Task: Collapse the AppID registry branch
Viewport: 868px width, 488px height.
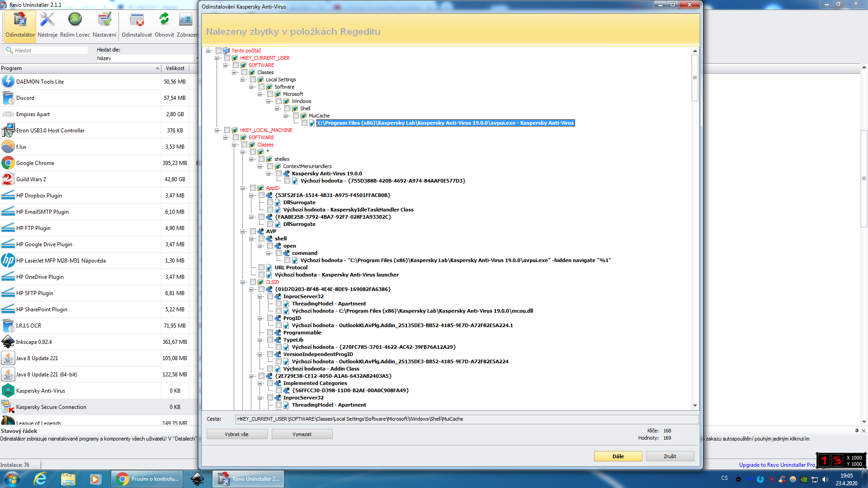Action: pyautogui.click(x=243, y=188)
